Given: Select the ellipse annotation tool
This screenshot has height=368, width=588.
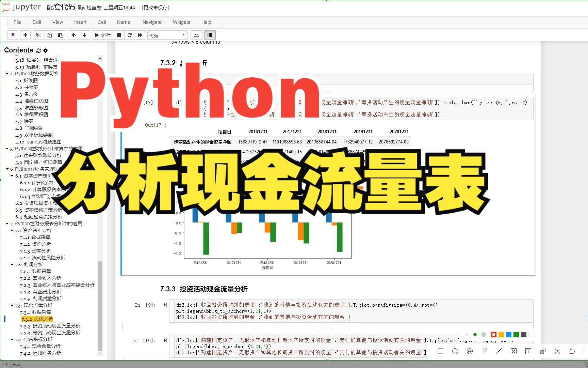Looking at the screenshot, I should 455,351.
